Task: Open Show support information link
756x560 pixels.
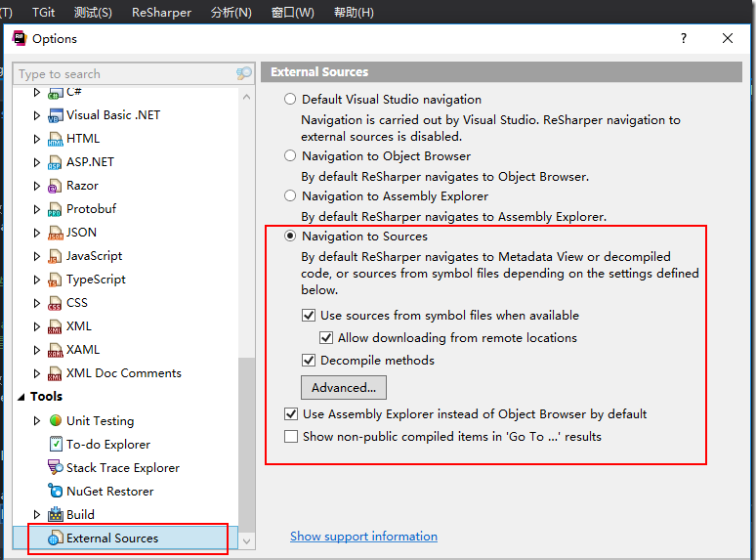Action: (x=363, y=537)
